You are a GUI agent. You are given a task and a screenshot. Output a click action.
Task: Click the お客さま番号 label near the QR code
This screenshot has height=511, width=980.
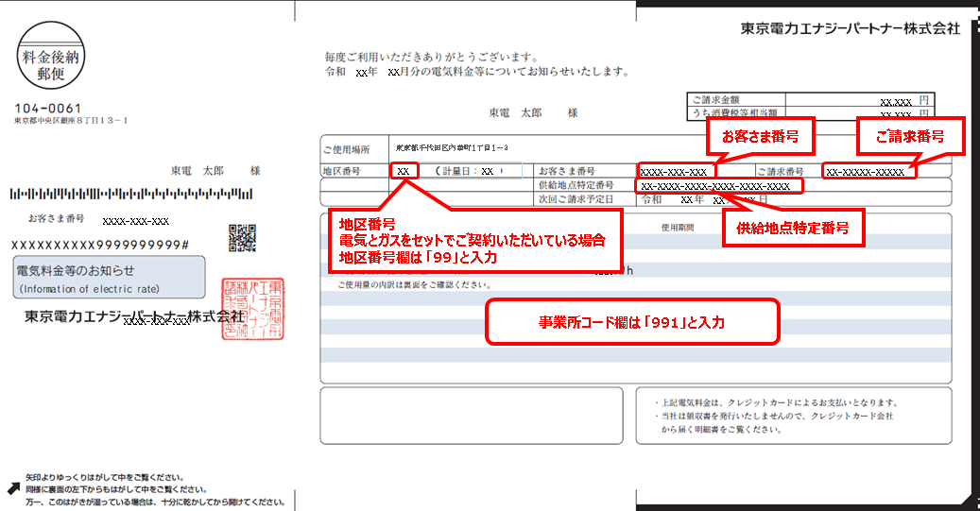56,218
